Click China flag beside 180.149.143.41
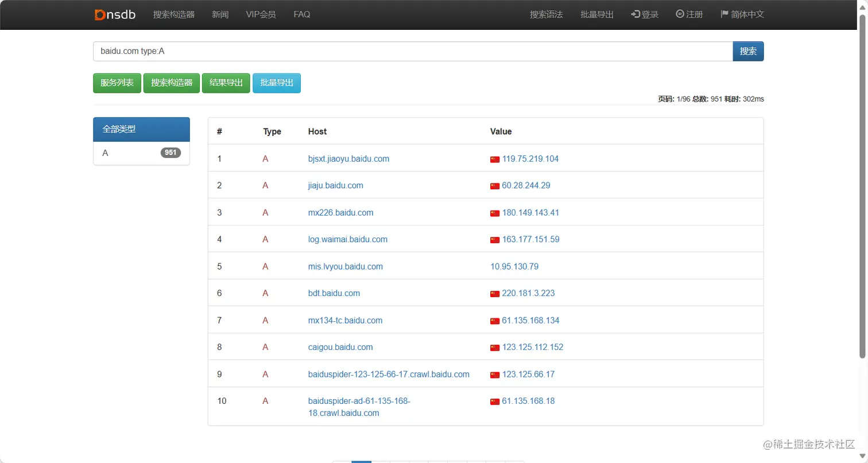Image resolution: width=868 pixels, height=463 pixels. [495, 213]
